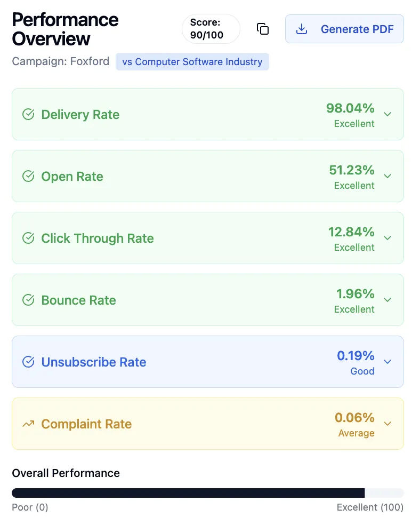Click the copy icon next to the score
This screenshot has width=420, height=525.
tap(263, 29)
